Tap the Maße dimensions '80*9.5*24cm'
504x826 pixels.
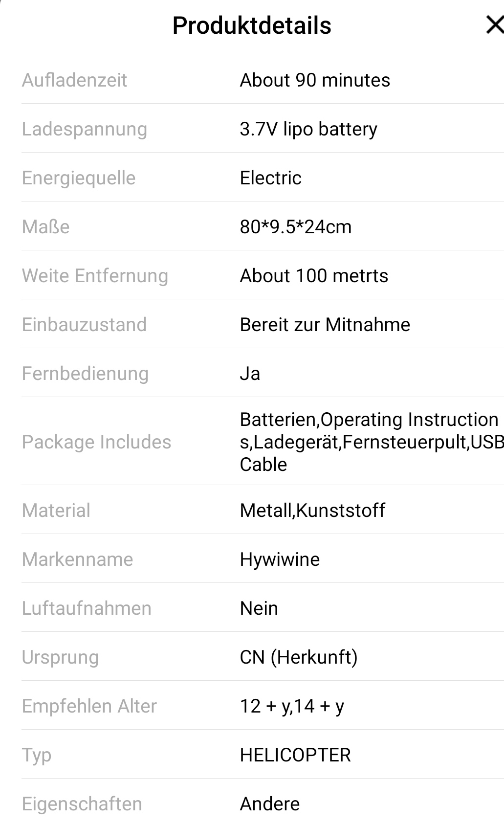295,227
